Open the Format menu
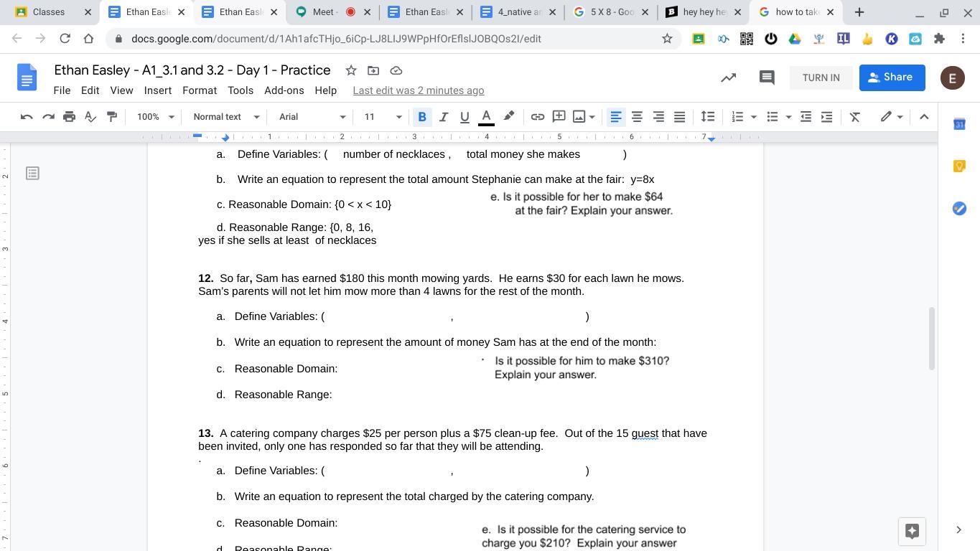The image size is (980, 551). 200,90
